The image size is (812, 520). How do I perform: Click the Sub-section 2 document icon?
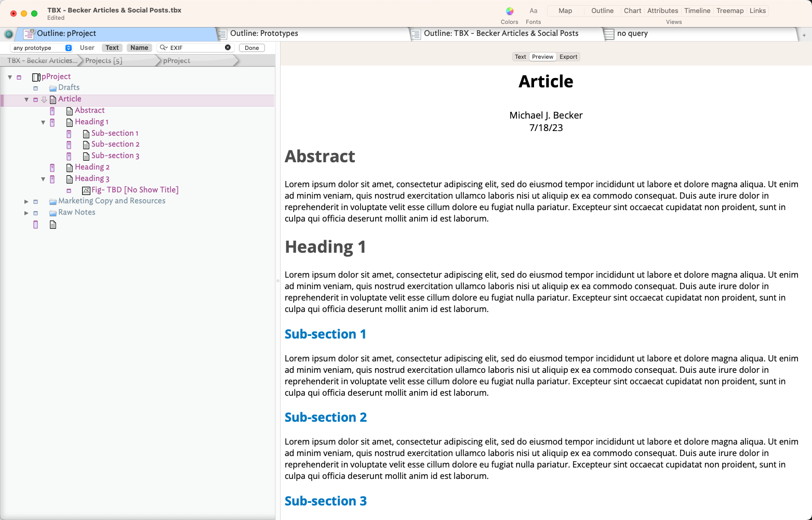(86, 145)
